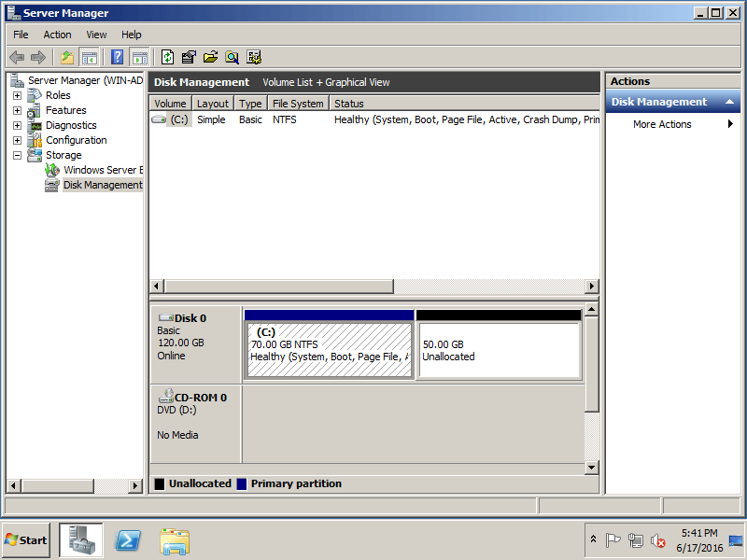
Task: Click the Roles node icon
Action: (x=35, y=95)
